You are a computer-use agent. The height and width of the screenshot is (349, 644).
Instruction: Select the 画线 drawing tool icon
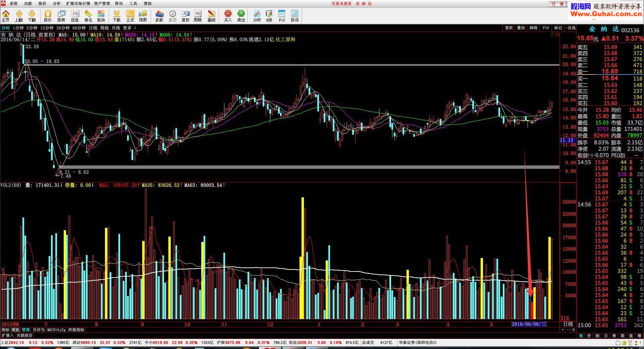(212, 16)
